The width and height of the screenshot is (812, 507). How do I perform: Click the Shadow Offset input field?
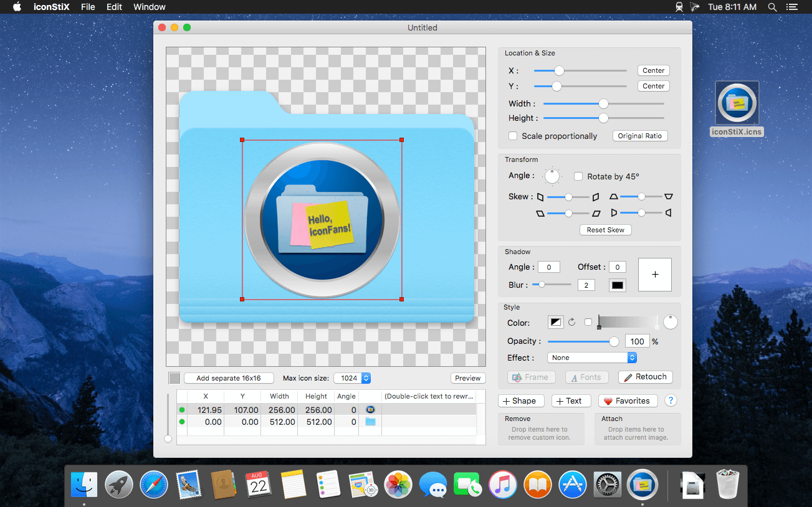(617, 267)
